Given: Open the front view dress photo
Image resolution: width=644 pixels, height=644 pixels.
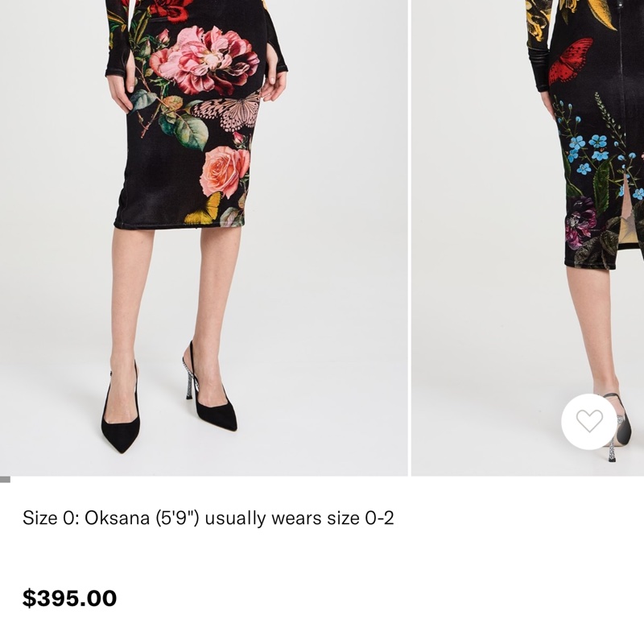Looking at the screenshot, I should (x=204, y=237).
